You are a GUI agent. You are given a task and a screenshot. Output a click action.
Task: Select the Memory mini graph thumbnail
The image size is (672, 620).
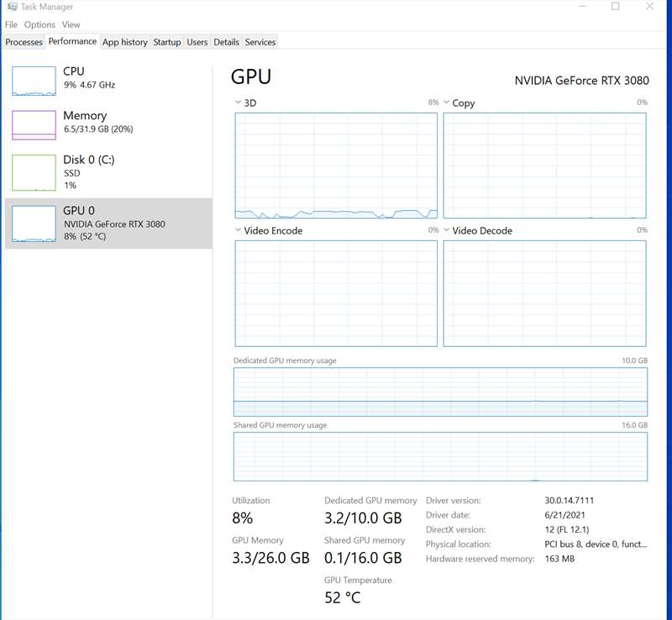coord(34,125)
